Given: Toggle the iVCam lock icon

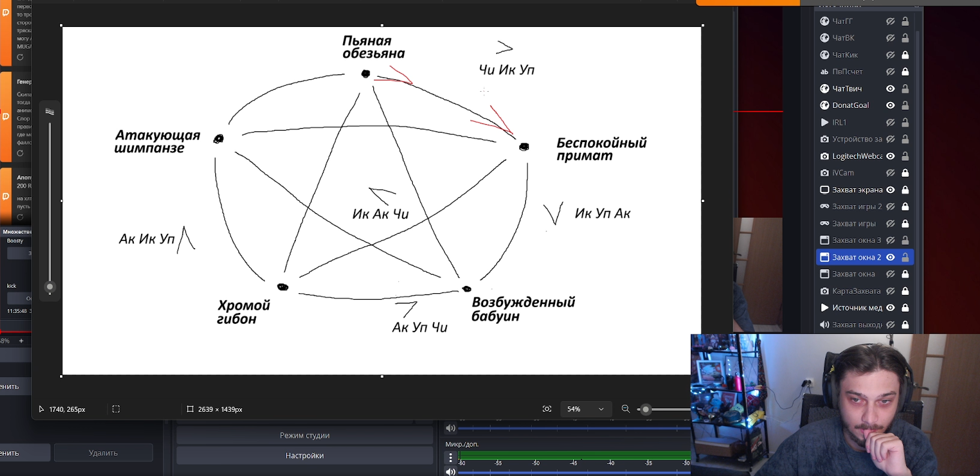Looking at the screenshot, I should click(x=905, y=173).
